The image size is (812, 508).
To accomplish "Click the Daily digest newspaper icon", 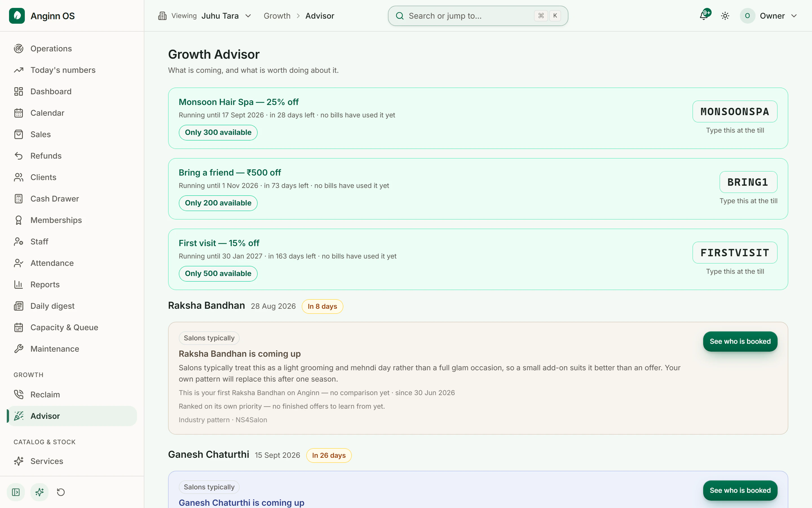I will pyautogui.click(x=18, y=306).
